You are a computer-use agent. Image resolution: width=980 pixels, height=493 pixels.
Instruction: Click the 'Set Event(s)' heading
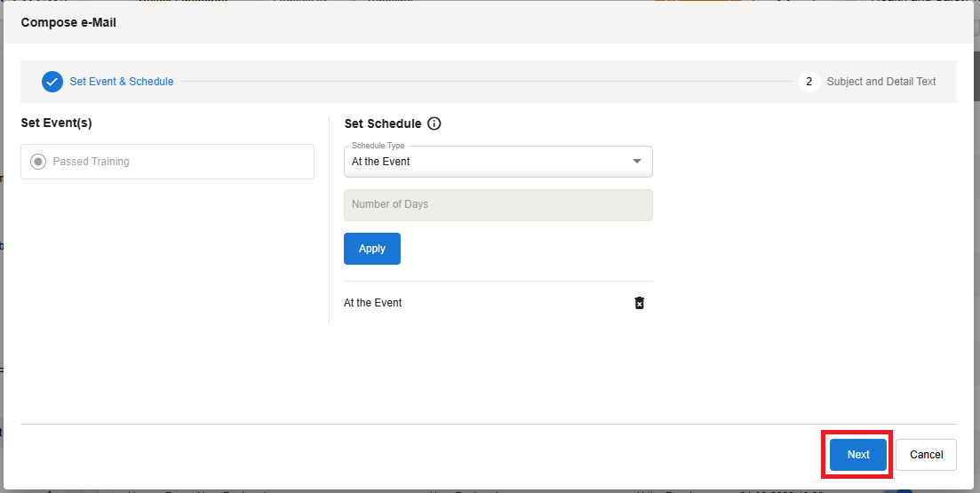(56, 123)
